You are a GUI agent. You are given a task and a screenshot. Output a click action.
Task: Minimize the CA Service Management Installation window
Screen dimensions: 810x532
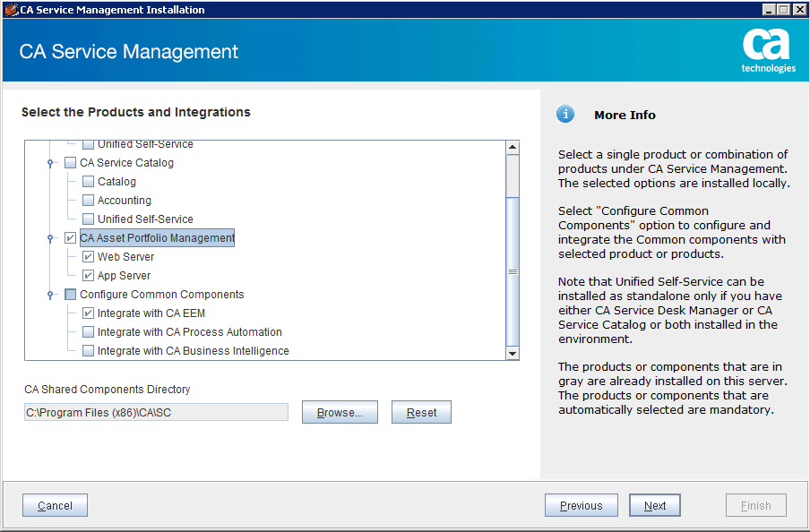pos(769,9)
